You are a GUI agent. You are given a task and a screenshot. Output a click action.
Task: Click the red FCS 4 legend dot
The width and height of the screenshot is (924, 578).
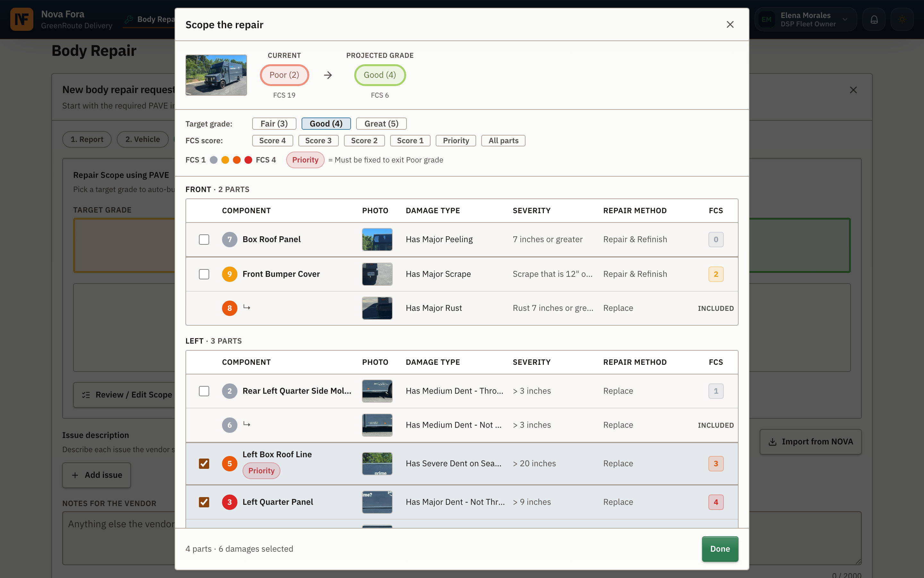point(248,160)
